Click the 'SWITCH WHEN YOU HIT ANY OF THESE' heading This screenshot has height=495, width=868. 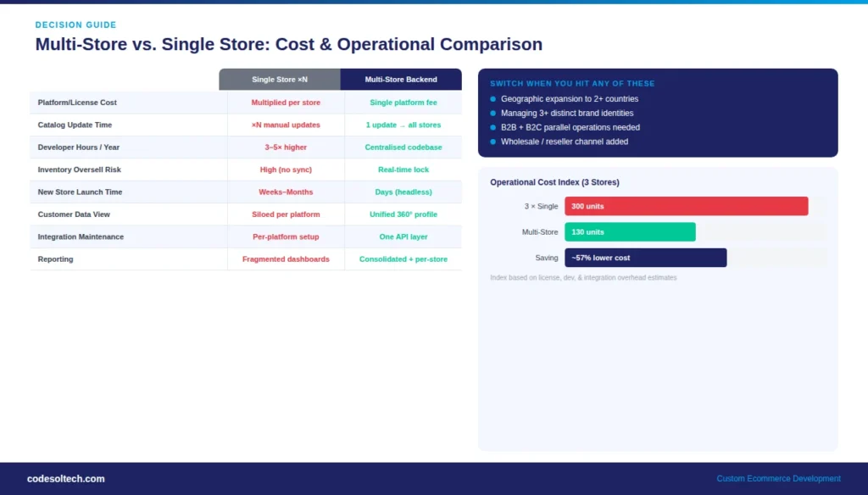[x=572, y=84]
